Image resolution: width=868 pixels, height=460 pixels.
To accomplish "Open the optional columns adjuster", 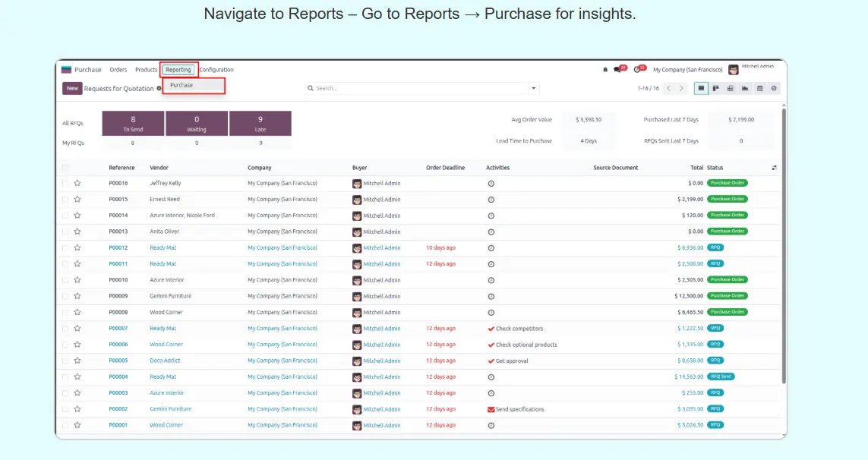I will [775, 168].
